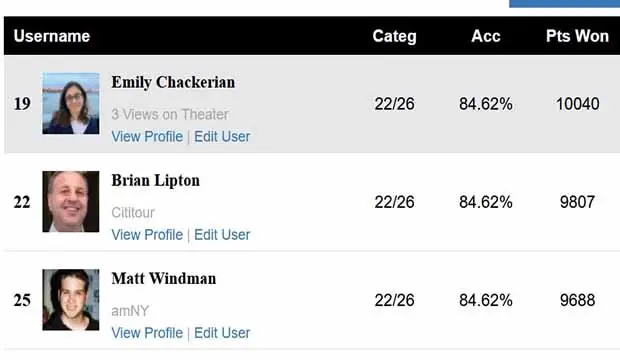Click the Matt Windman name heading
This screenshot has width=620, height=360.
tap(164, 279)
